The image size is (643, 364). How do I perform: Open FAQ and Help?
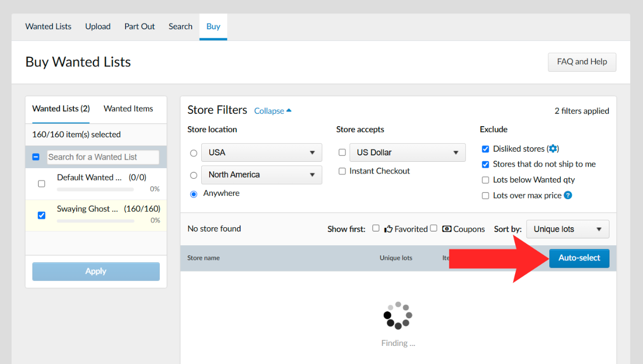click(582, 62)
